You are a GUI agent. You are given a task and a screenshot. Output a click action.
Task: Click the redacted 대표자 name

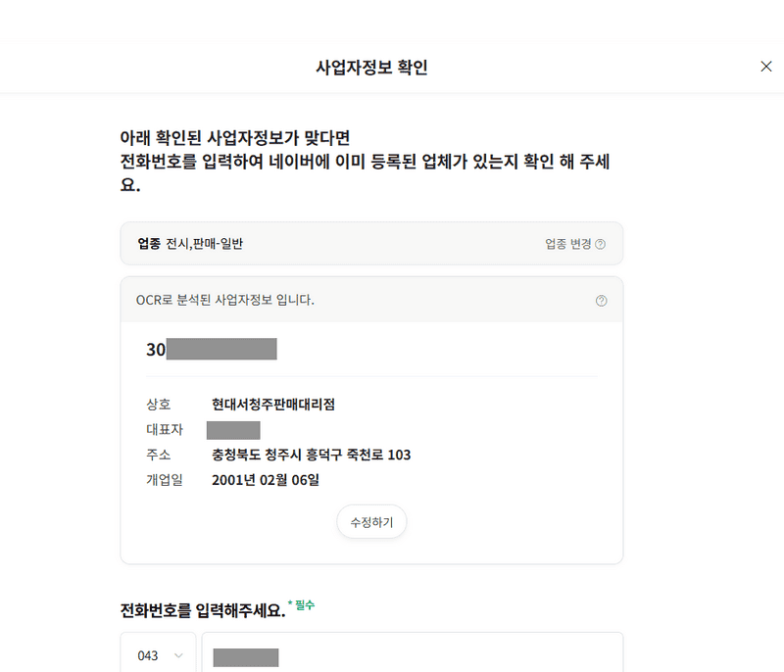tap(233, 429)
